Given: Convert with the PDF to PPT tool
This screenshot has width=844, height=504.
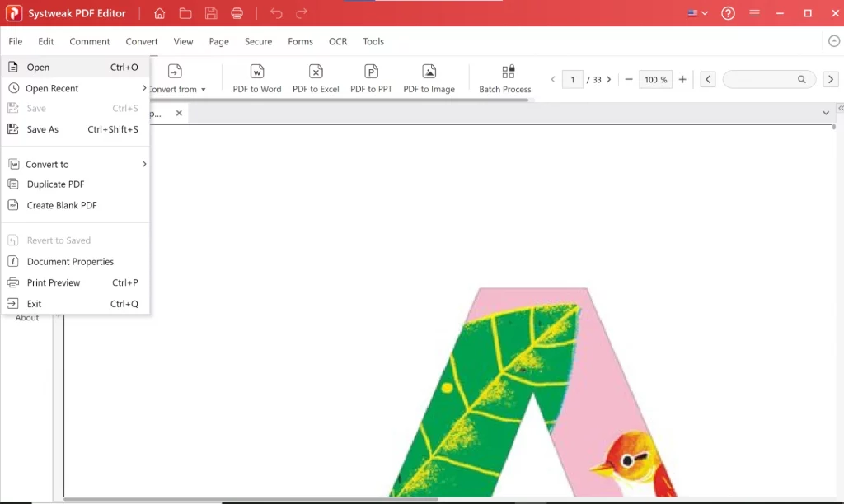Looking at the screenshot, I should tap(371, 77).
